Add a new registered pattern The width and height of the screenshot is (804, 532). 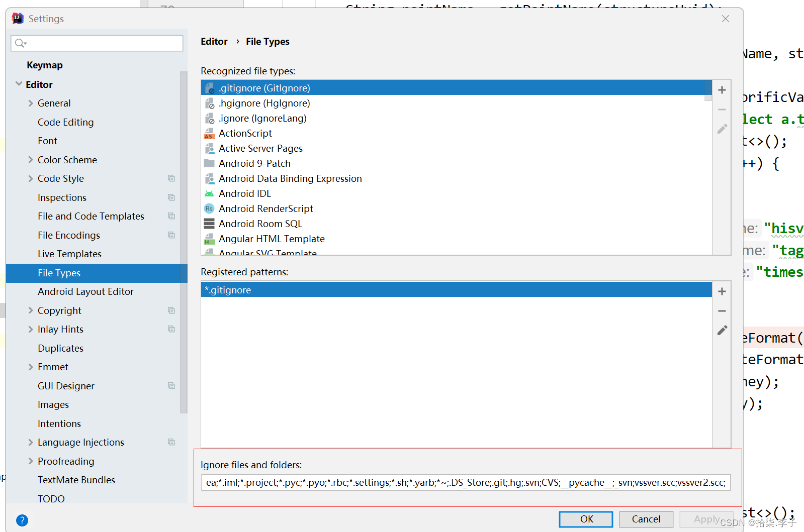722,291
